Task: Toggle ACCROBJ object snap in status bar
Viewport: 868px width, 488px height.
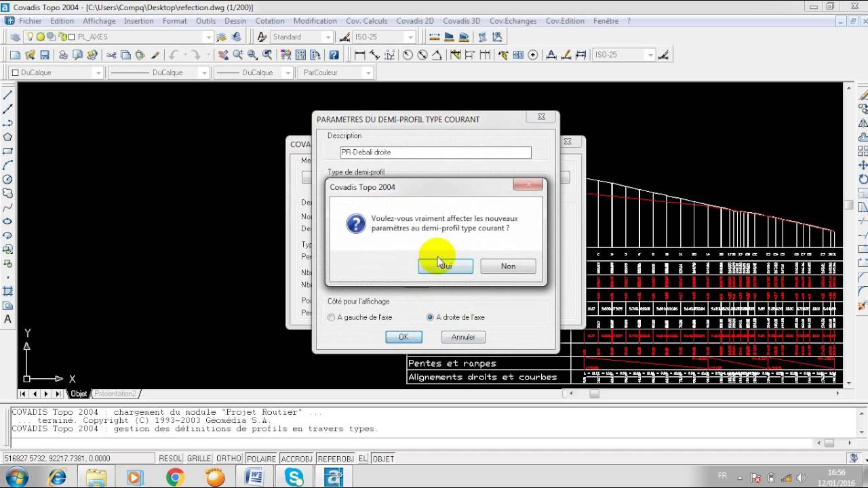Action: pyautogui.click(x=297, y=459)
